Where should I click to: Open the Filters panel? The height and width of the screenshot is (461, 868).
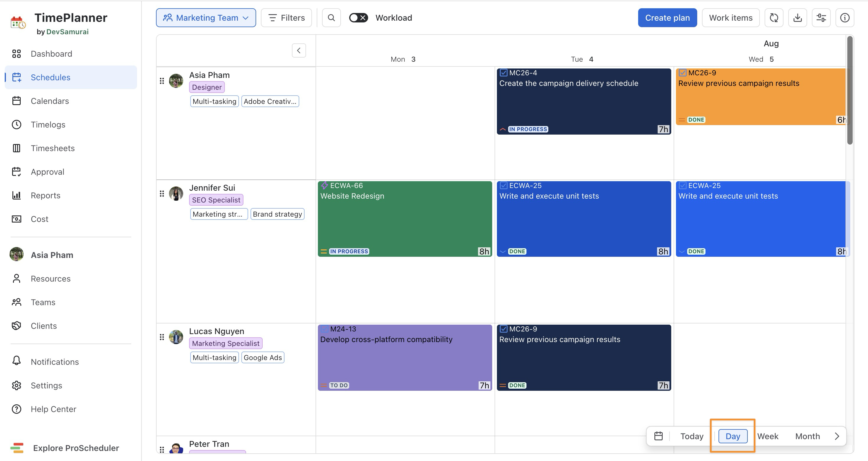(286, 18)
